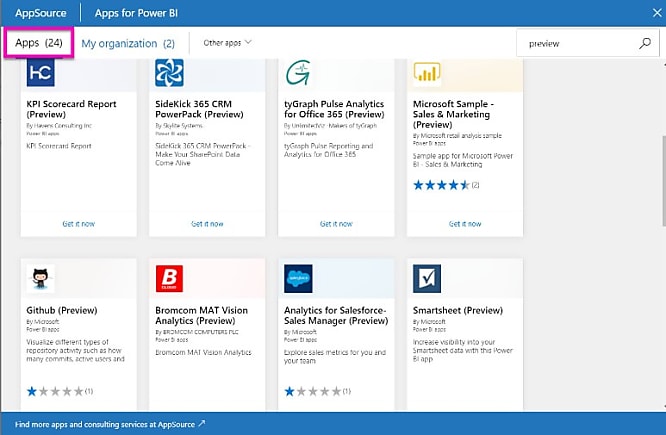Click the Github octocat logo
This screenshot has width=666, height=435.
pyautogui.click(x=40, y=279)
